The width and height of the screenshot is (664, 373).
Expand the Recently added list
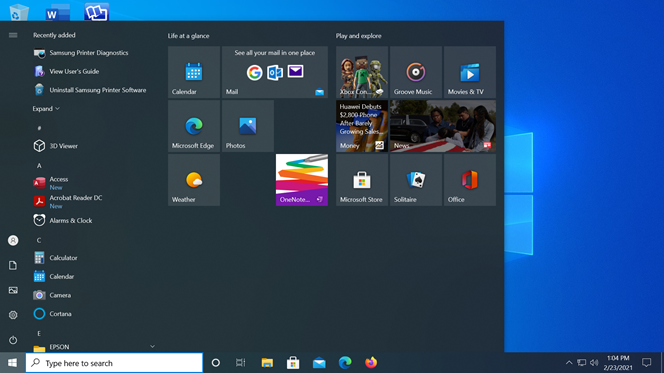(x=46, y=109)
